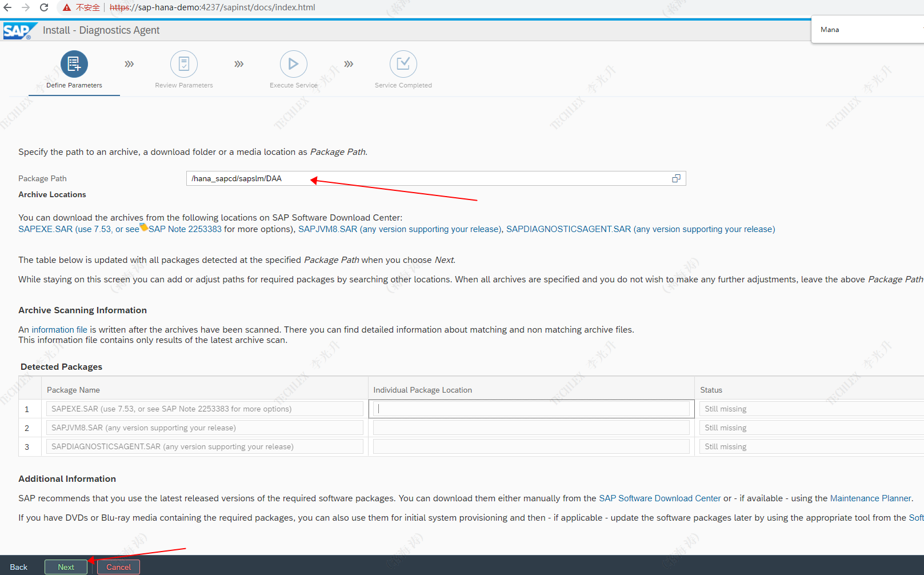Click the Package Path field label
Image resolution: width=924 pixels, height=575 pixels.
(x=42, y=178)
